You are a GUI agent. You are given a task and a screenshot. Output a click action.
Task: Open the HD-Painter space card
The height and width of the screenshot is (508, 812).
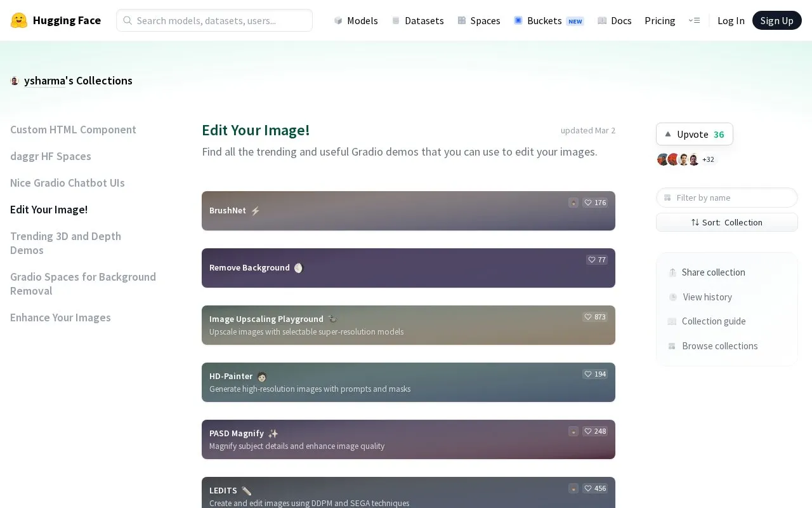click(409, 382)
